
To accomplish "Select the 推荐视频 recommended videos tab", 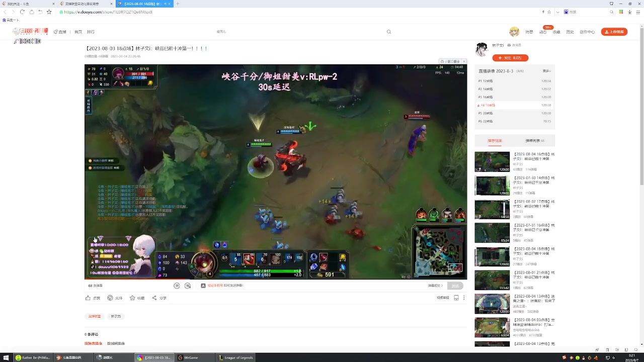I will tap(495, 141).
